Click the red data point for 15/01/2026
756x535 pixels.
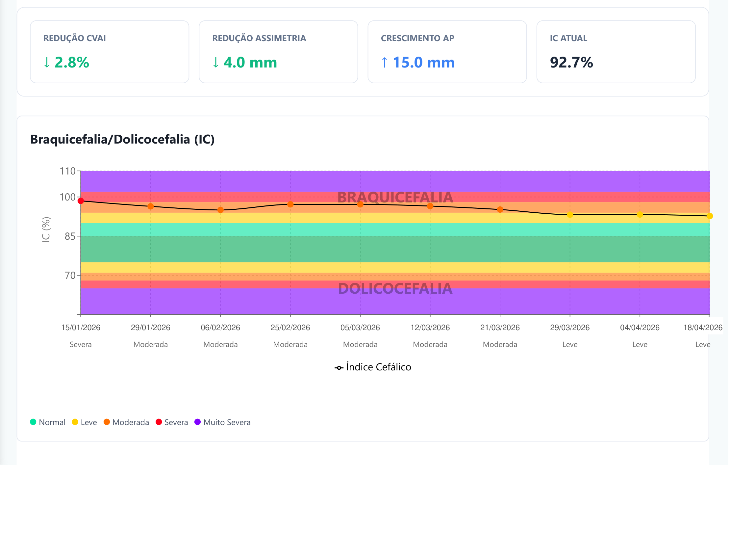[81, 201]
